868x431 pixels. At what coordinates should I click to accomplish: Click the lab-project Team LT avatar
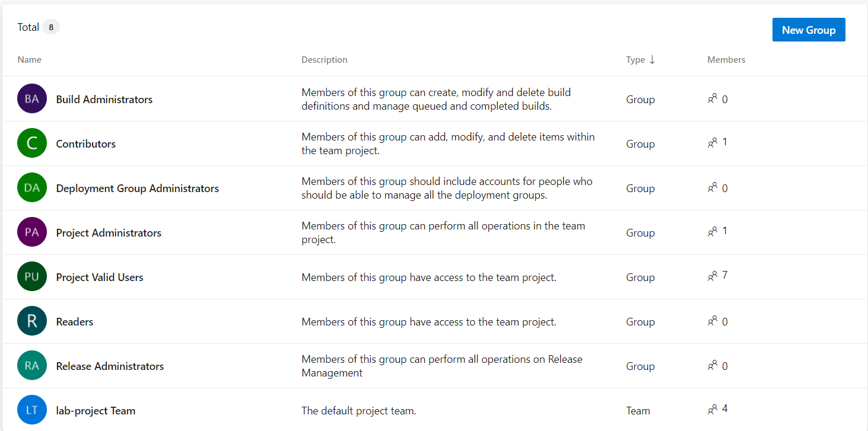point(32,410)
